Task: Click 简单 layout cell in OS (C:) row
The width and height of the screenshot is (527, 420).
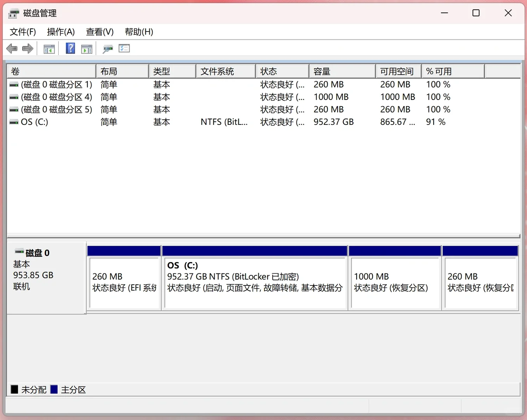Action: coord(109,122)
